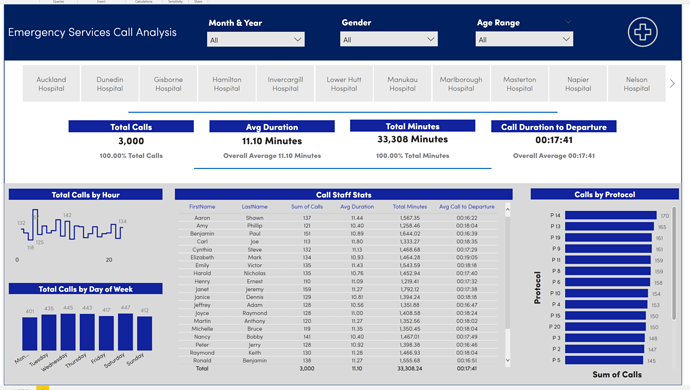The width and height of the screenshot is (690, 390).
Task: Sort table by Sum of Calls column
Action: (307, 206)
